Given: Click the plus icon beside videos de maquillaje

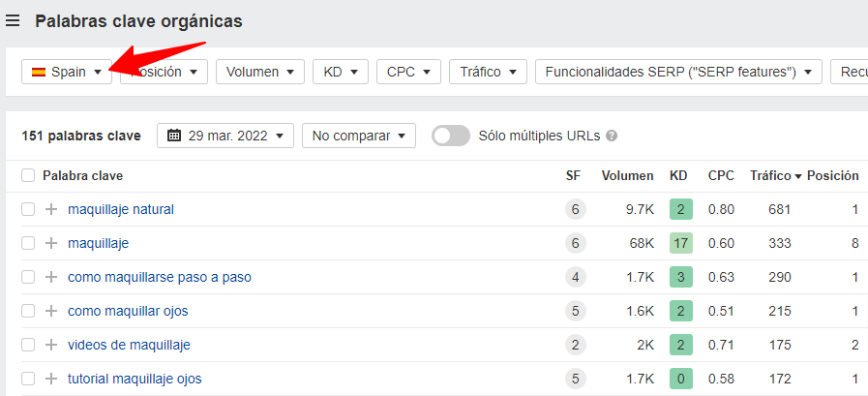Looking at the screenshot, I should coord(51,345).
